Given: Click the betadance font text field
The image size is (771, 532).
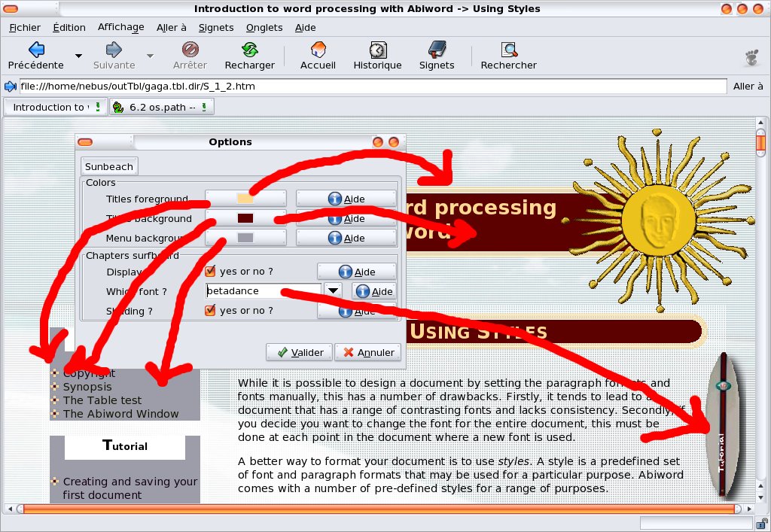Looking at the screenshot, I should tap(263, 290).
